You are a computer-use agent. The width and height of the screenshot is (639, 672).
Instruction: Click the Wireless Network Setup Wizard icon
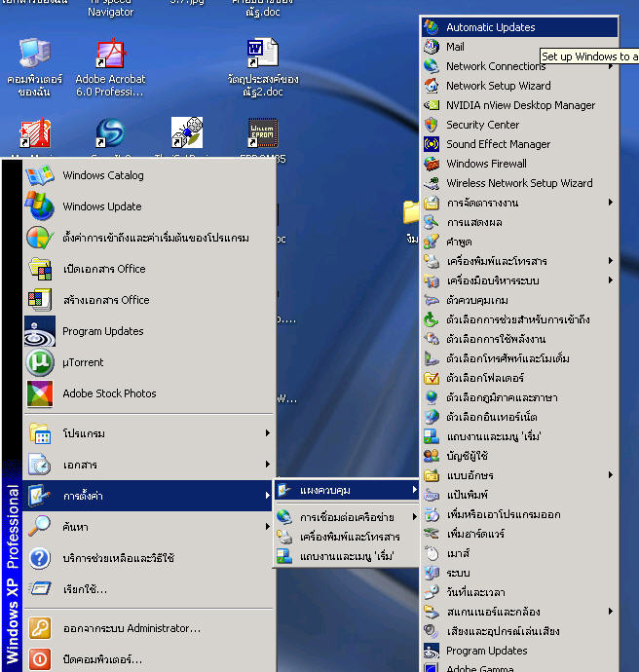tap(432, 183)
